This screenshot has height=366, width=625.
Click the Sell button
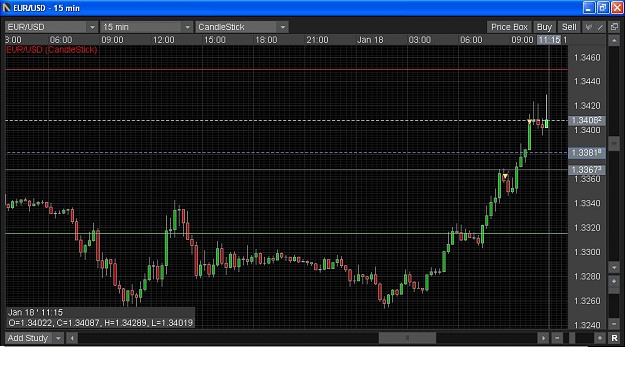point(569,27)
